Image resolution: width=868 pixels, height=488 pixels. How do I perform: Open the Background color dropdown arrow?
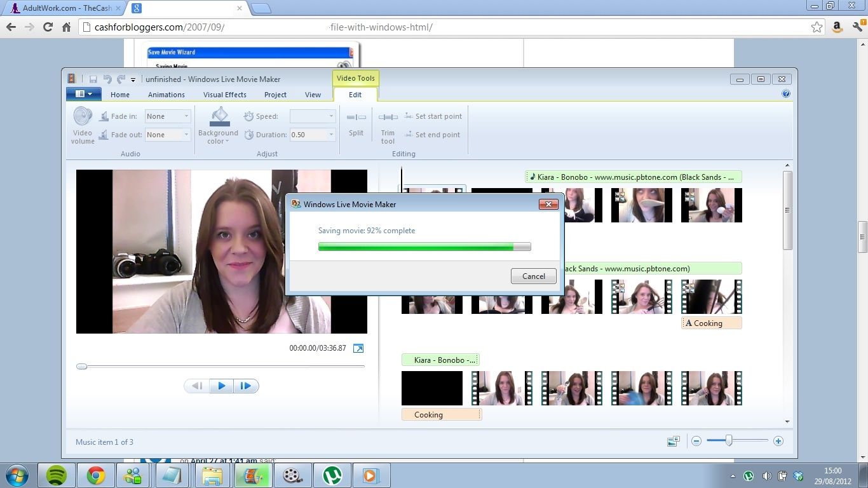(x=227, y=141)
